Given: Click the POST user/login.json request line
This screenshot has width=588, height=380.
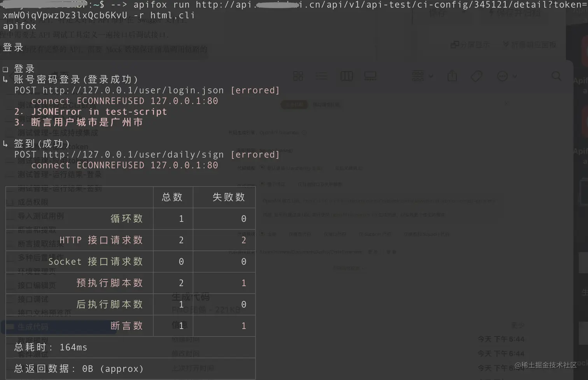Looking at the screenshot, I should pos(147,90).
